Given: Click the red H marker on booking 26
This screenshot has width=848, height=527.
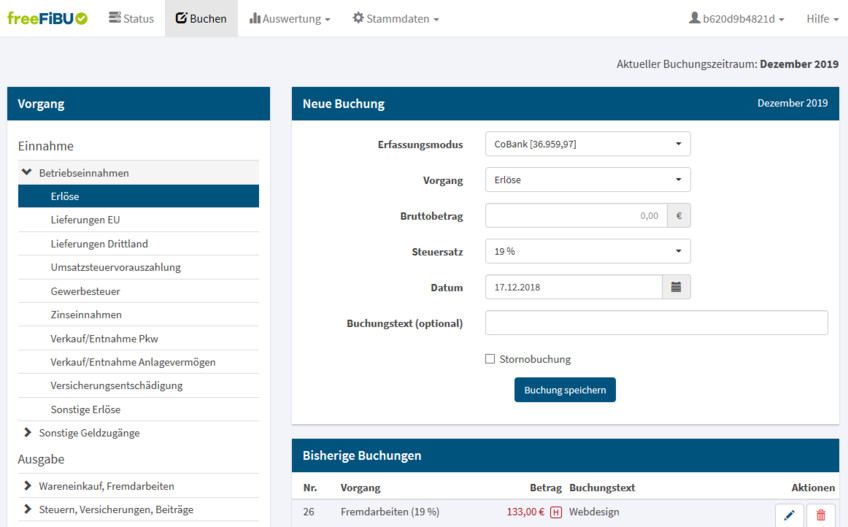Looking at the screenshot, I should [x=555, y=513].
